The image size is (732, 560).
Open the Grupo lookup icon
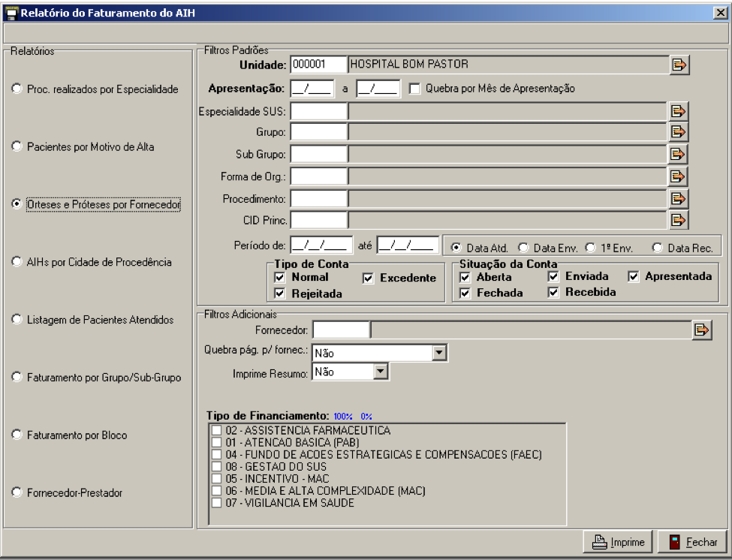click(x=678, y=133)
